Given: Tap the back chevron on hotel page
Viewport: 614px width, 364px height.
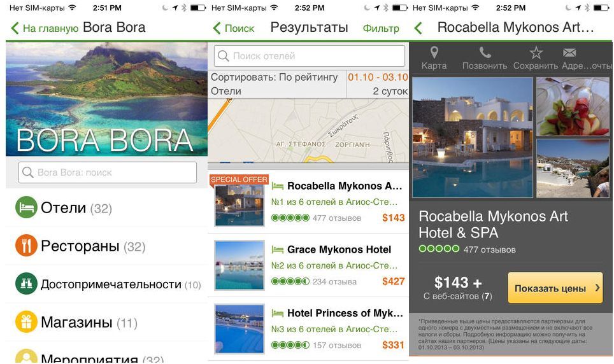Looking at the screenshot, I should 418,28.
